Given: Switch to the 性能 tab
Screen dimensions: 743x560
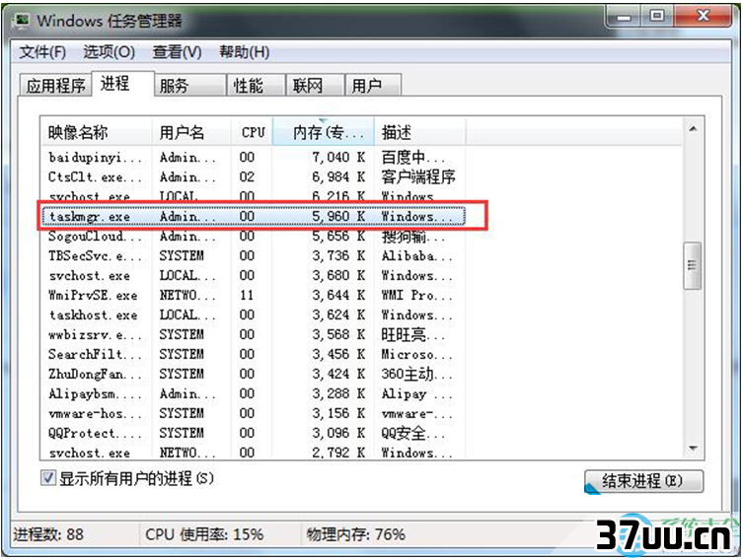Looking at the screenshot, I should pyautogui.click(x=256, y=86).
